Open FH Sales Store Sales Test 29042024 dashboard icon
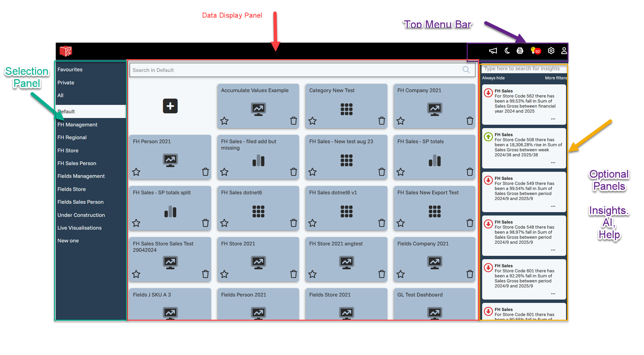This screenshot has height=355, width=644. pos(170,263)
